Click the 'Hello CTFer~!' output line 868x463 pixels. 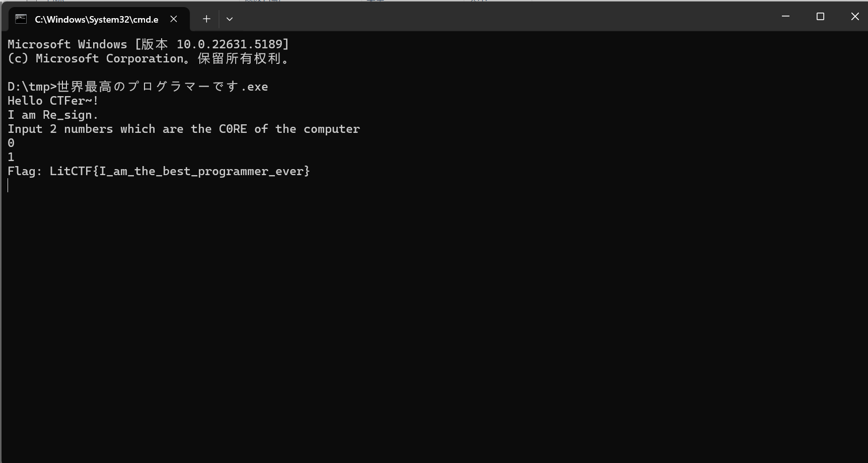click(53, 101)
